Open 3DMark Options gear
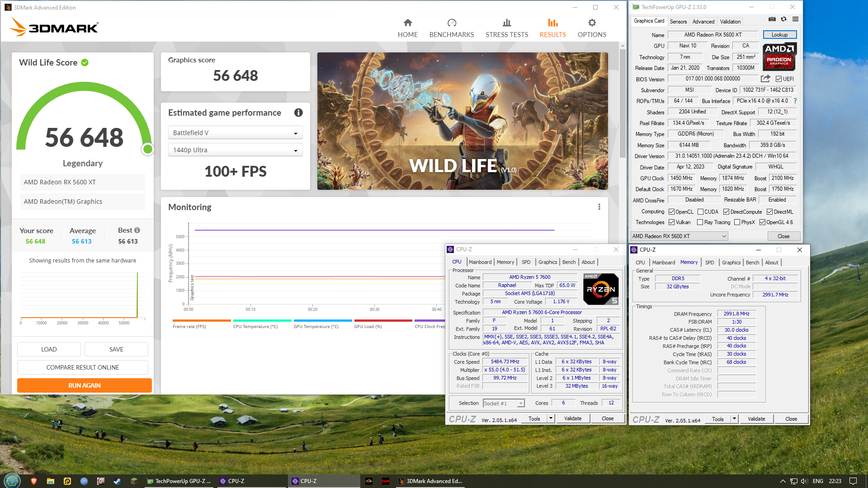Screen dimensions: 868x488 [x=592, y=28]
